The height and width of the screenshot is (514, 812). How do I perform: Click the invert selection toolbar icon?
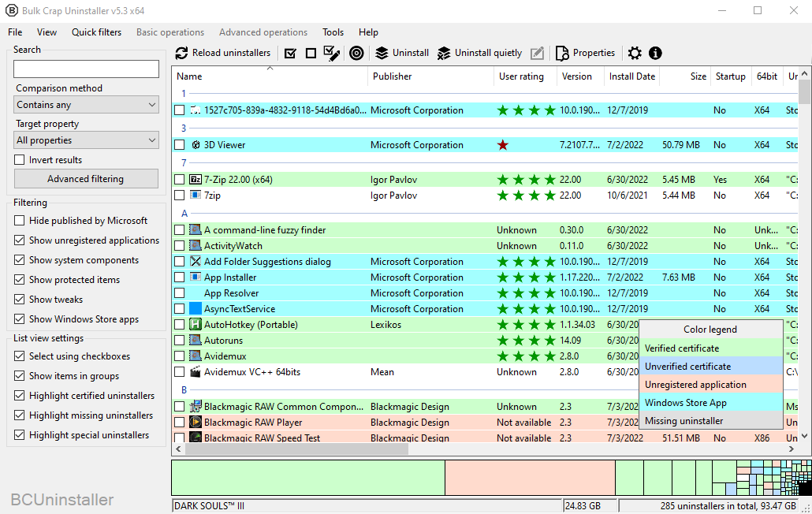click(x=332, y=53)
